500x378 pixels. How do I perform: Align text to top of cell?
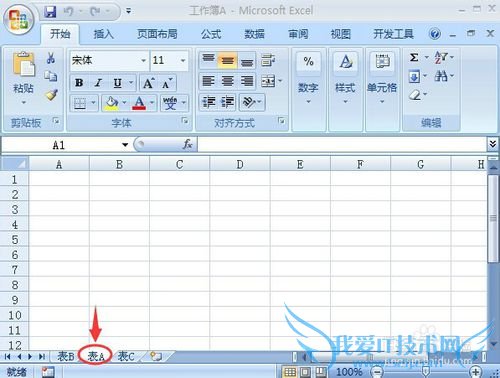pos(208,60)
